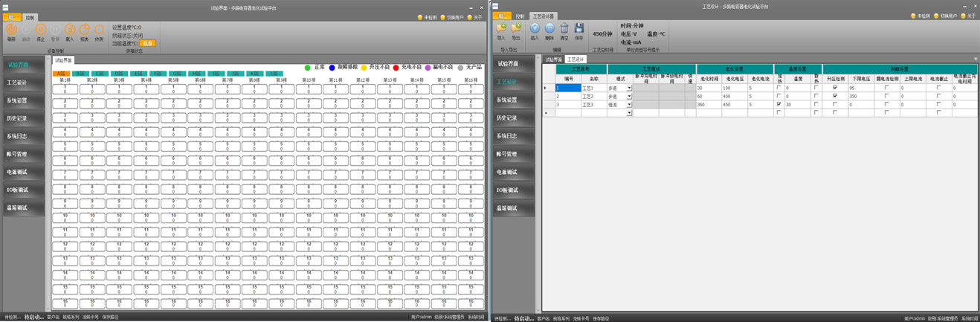This screenshot has height=322, width=980.
Task: Click the 清空 trash icon
Action: tap(564, 29)
